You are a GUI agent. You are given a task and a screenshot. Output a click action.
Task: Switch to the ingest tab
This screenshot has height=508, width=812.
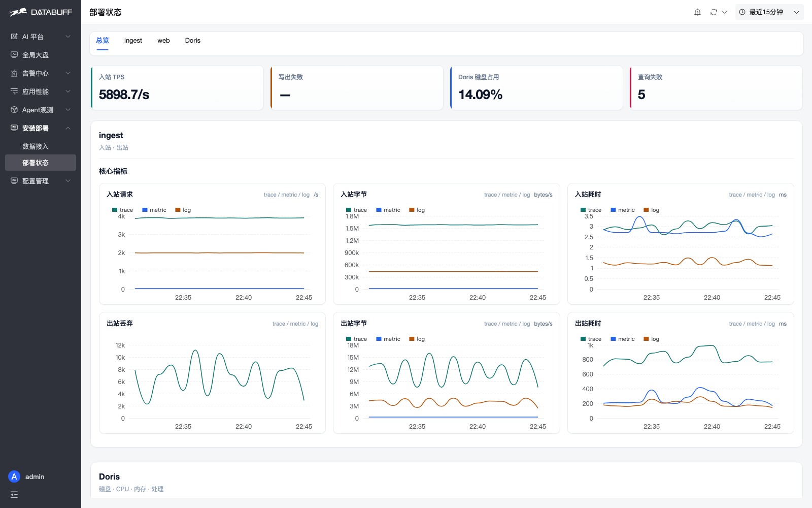(133, 41)
